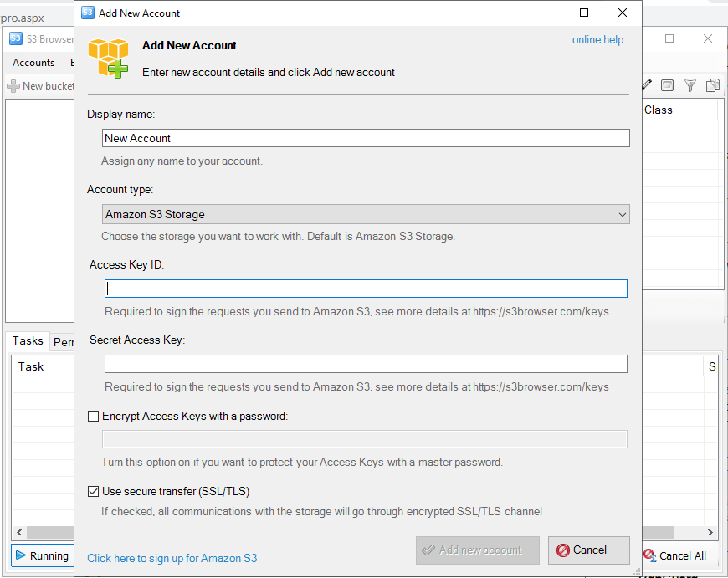The image size is (728, 578).
Task: Open the Accounts menu
Action: pyautogui.click(x=33, y=63)
